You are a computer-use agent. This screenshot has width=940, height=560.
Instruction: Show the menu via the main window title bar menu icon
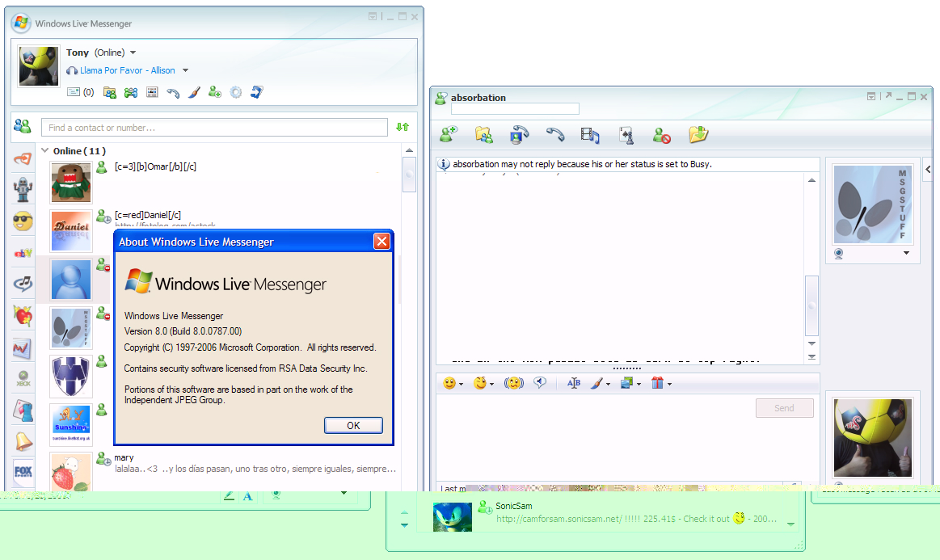[373, 17]
